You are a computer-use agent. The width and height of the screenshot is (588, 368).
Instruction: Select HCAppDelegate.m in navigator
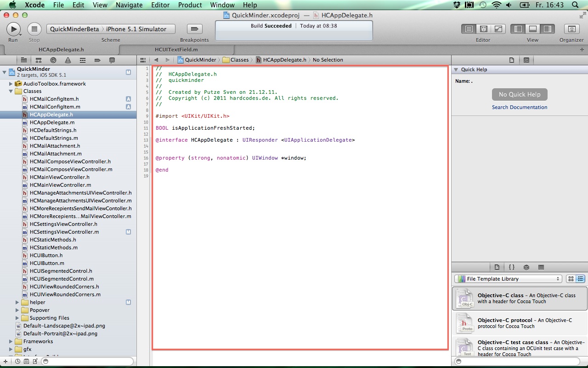52,122
